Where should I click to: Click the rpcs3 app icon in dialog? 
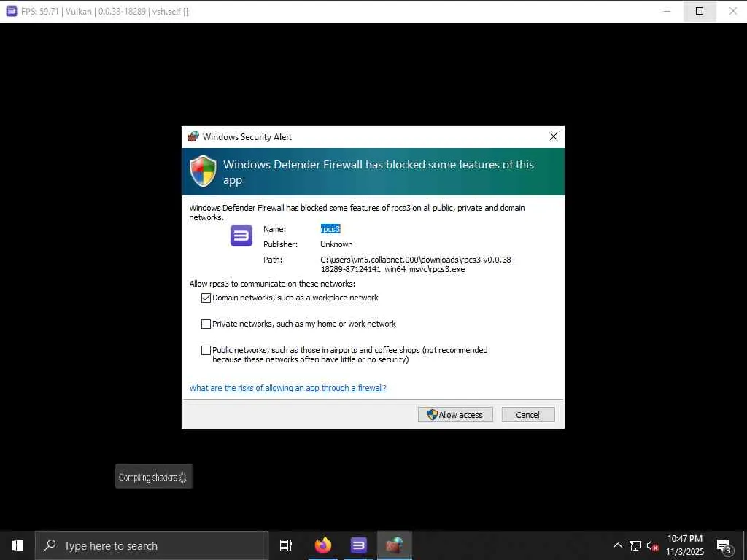(x=241, y=236)
